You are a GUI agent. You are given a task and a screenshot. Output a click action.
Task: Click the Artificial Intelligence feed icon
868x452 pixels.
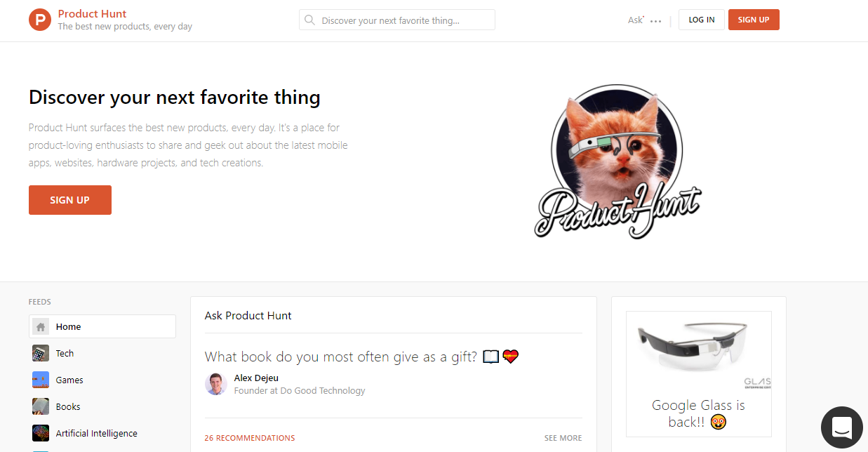[x=41, y=433]
